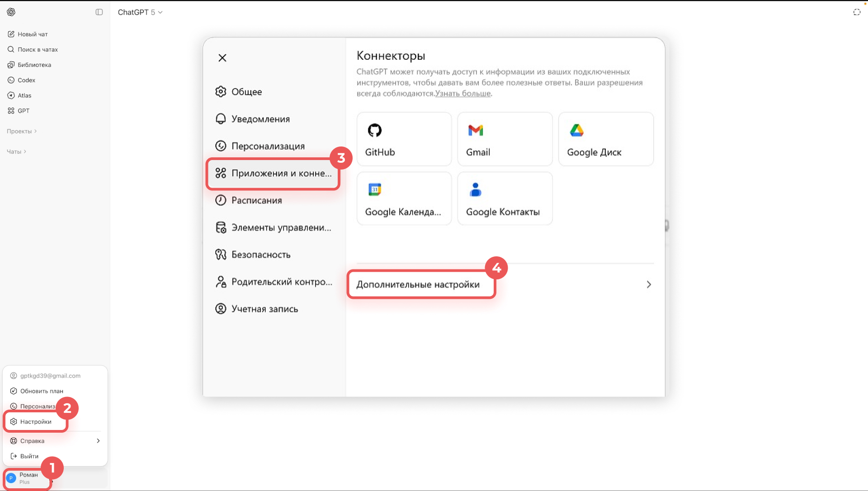
Task: Expand the Projects section
Action: [21, 131]
